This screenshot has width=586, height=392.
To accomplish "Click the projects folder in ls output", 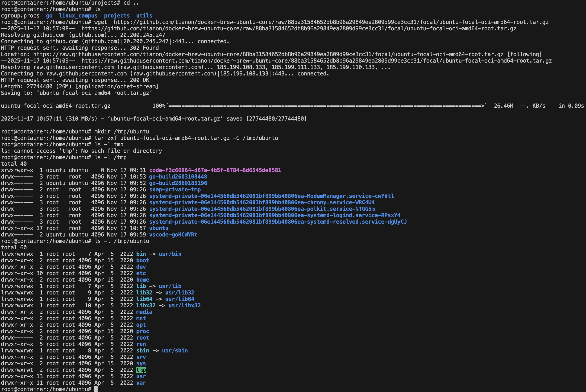I will click(117, 15).
